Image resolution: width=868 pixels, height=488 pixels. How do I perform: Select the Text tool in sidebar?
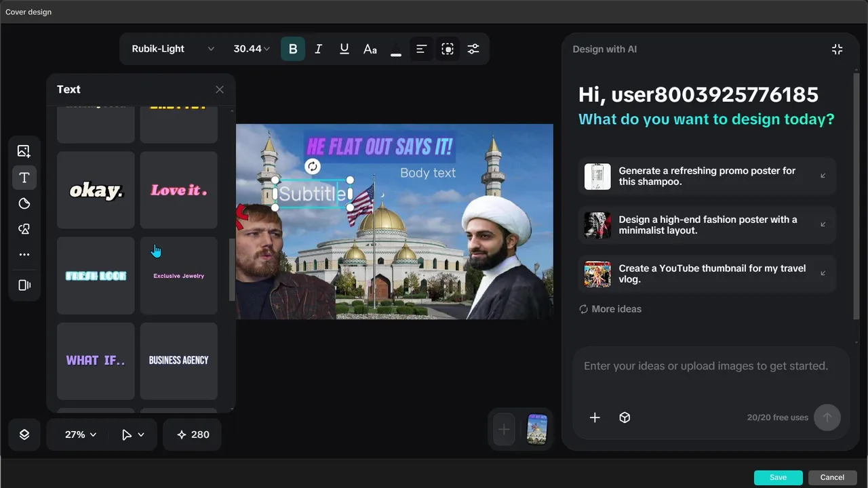click(24, 178)
